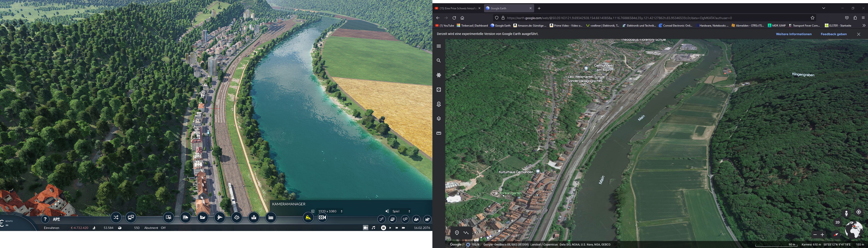Open the line manager shuffle icon
This screenshot has width=868, height=248.
click(x=116, y=217)
